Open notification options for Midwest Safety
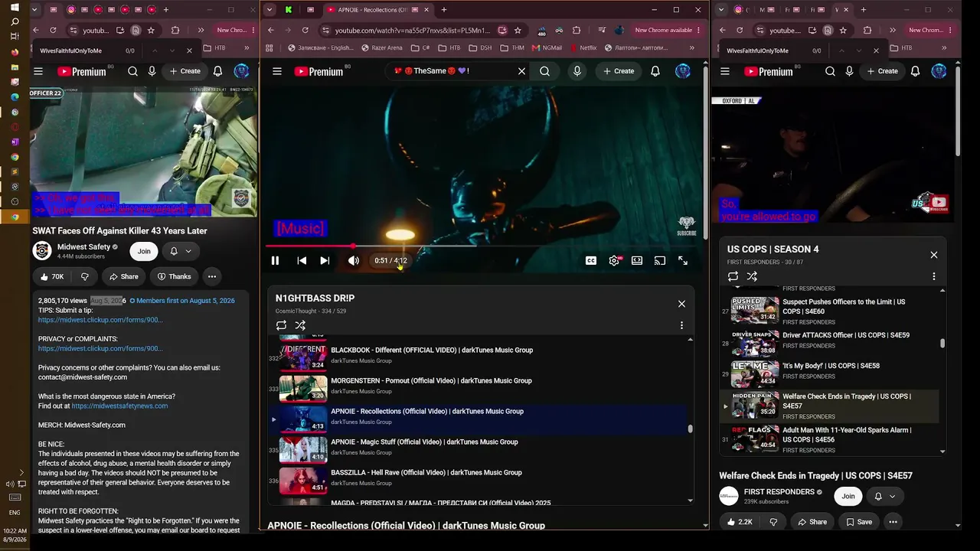 pos(181,250)
